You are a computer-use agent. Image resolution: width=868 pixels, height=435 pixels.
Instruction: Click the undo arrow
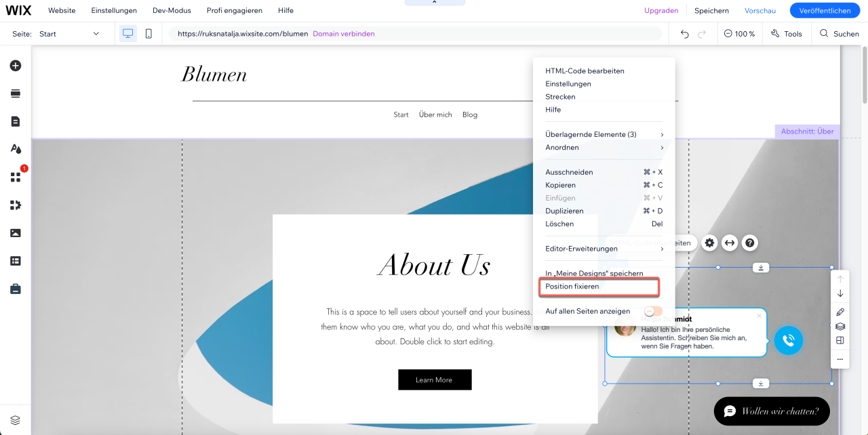[x=685, y=33]
